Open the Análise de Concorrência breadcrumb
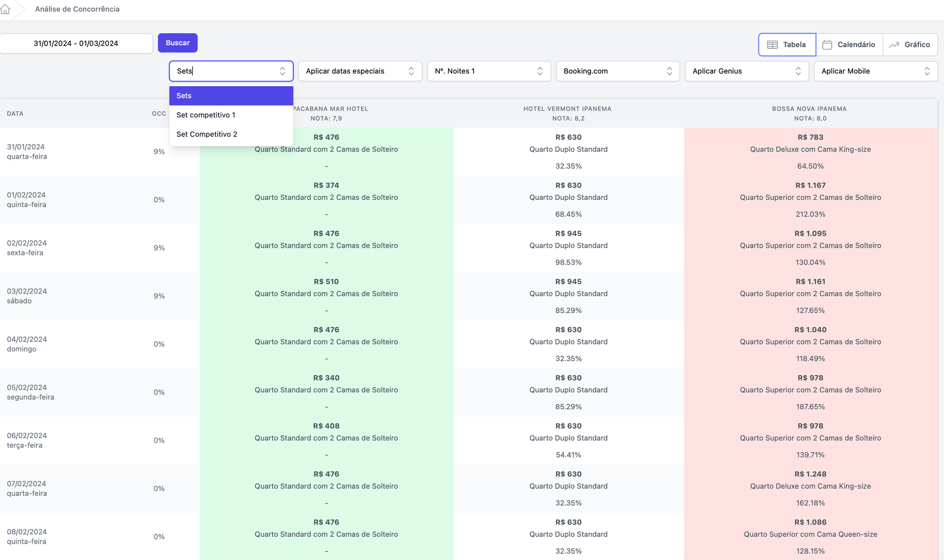 pos(77,9)
